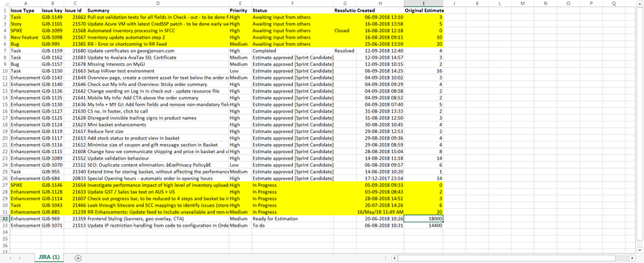Select cell with 14400 estimate
The width and height of the screenshot is (644, 263).
click(423, 226)
